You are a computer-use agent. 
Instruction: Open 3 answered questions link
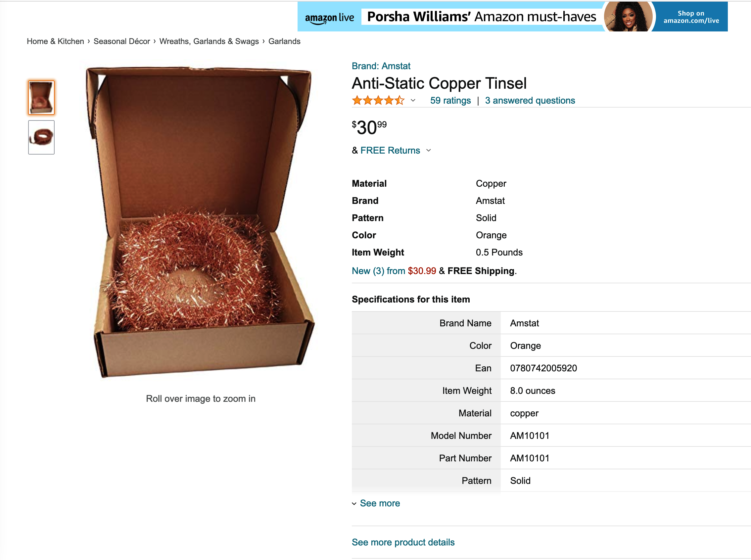pos(530,100)
